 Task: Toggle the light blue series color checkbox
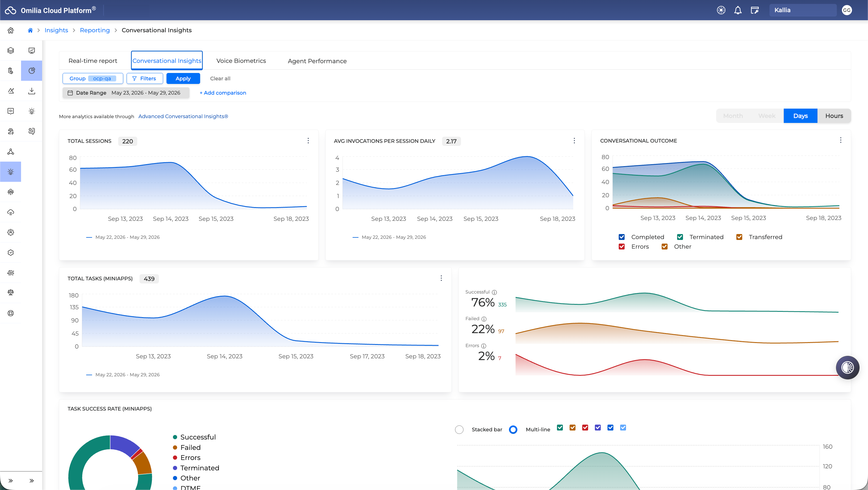(x=623, y=427)
